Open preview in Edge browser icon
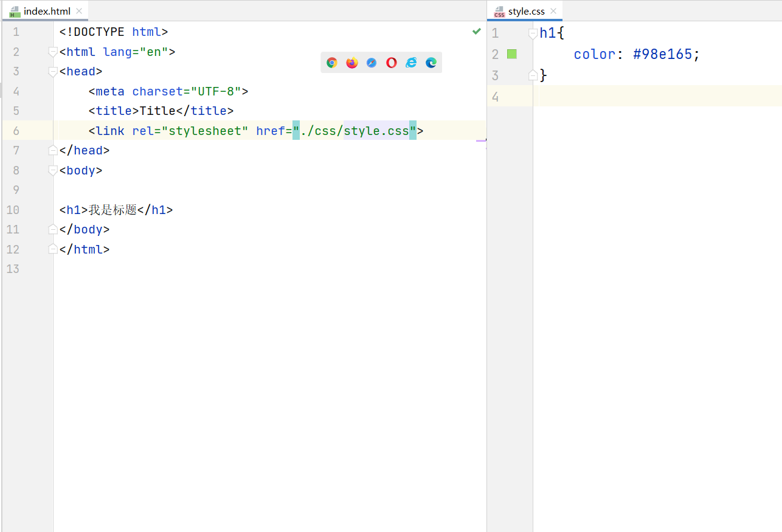This screenshot has height=532, width=782. 431,63
